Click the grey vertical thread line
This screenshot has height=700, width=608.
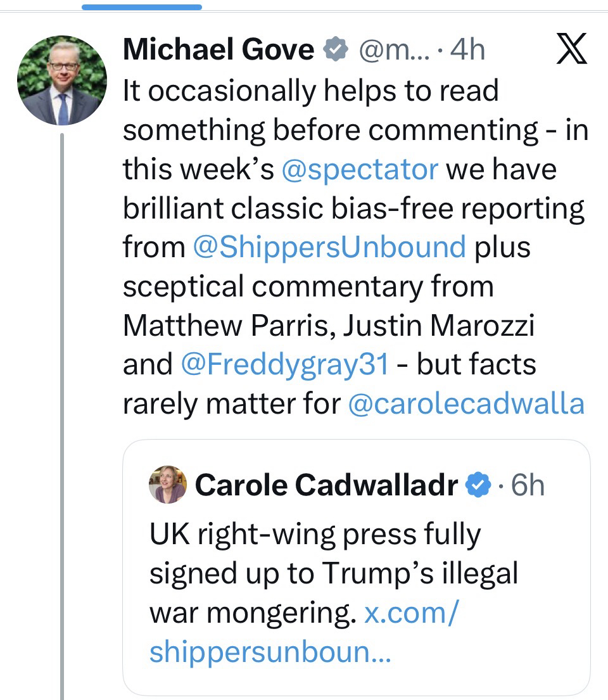62,412
